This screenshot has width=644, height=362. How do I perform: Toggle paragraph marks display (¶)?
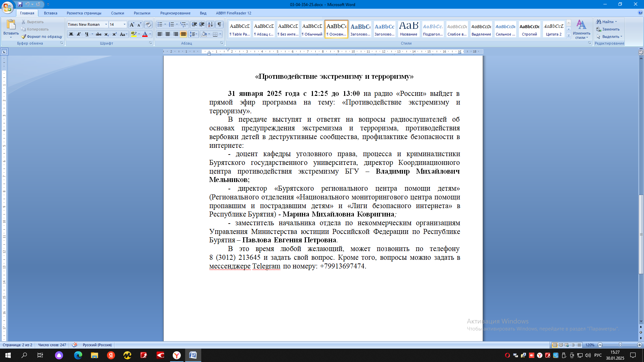(219, 24)
